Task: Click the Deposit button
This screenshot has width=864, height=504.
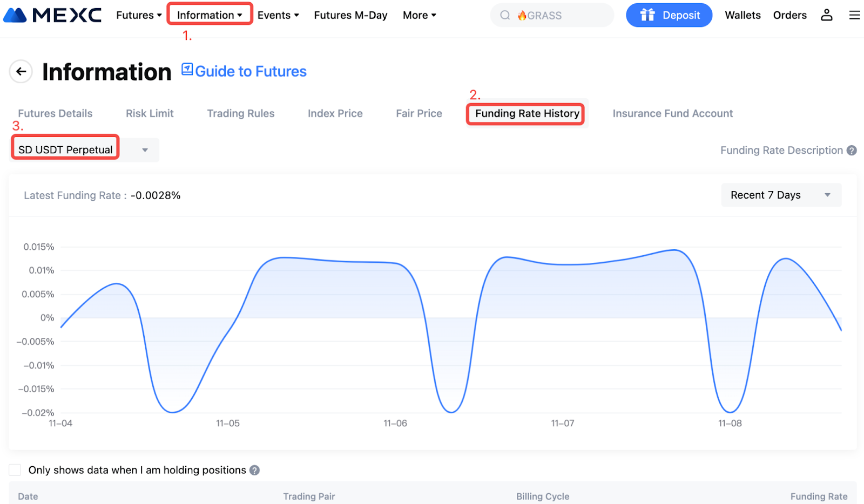Action: (x=669, y=15)
